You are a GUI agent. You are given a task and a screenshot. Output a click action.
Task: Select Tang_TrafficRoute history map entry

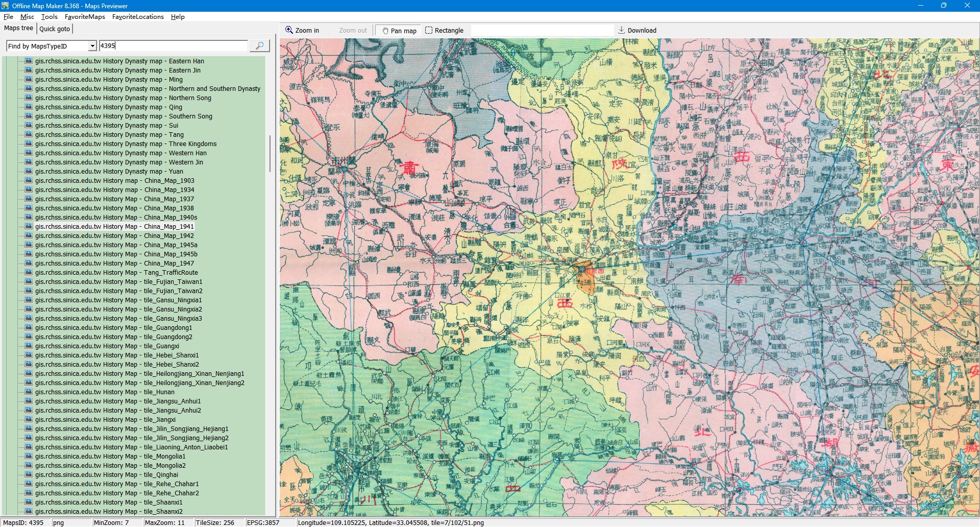point(116,273)
